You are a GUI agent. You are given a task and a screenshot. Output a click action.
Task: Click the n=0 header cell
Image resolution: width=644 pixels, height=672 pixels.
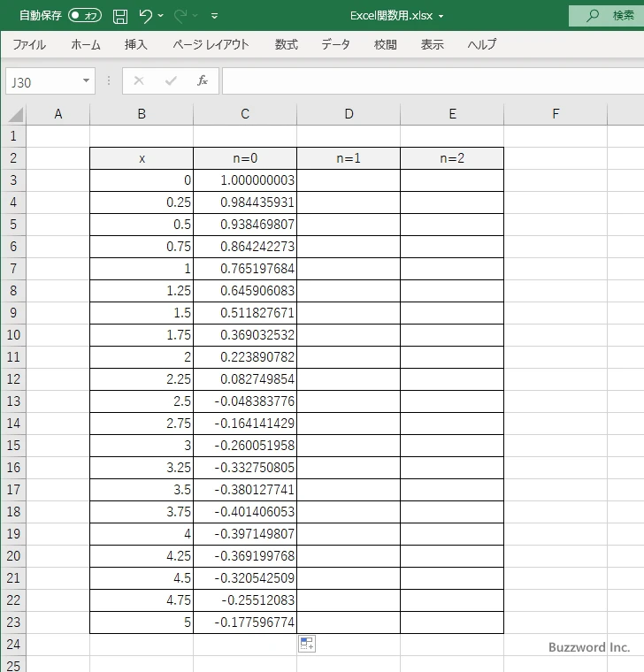pyautogui.click(x=245, y=158)
